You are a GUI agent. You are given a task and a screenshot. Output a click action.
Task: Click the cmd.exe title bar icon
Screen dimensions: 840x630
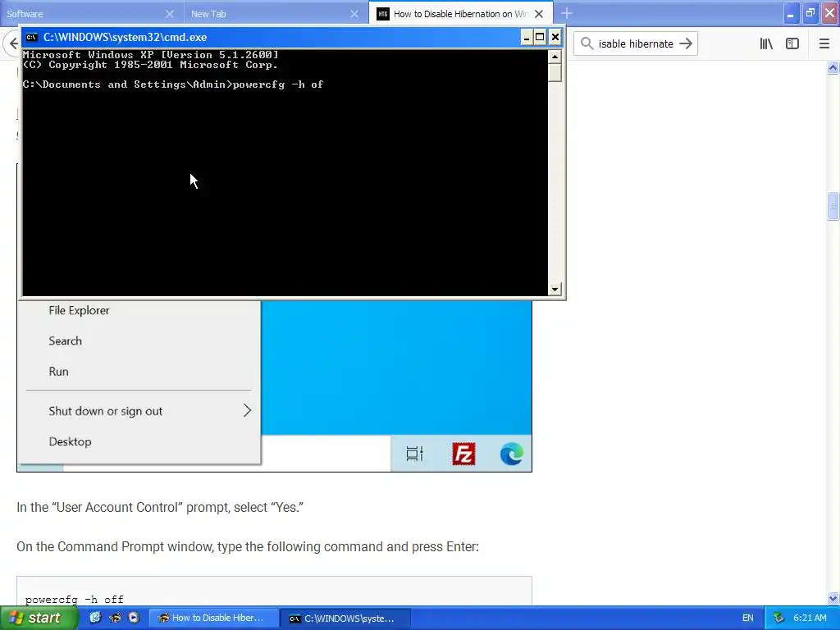click(x=32, y=37)
